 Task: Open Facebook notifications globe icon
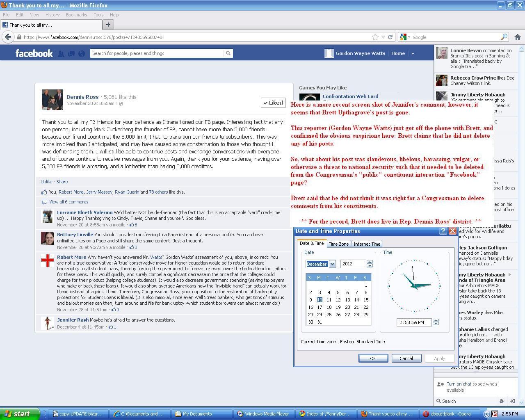(x=81, y=53)
